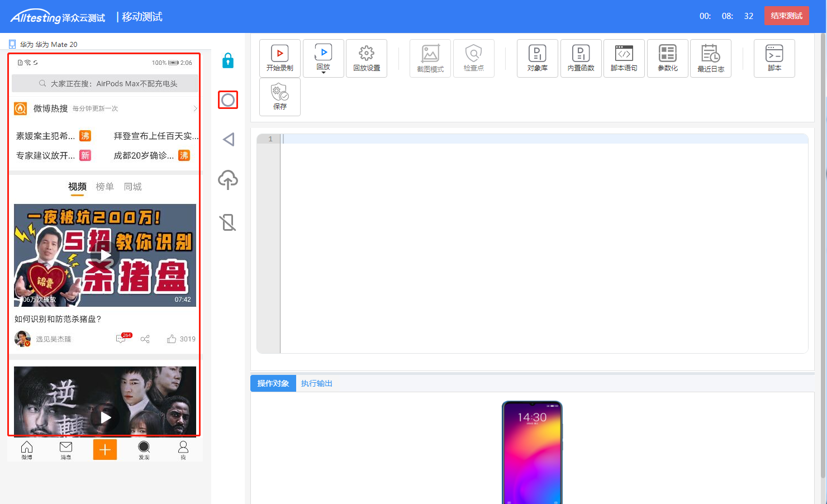Play the 杀猪盘 video thumbnail
Viewport: 827px width, 504px height.
pyautogui.click(x=105, y=255)
